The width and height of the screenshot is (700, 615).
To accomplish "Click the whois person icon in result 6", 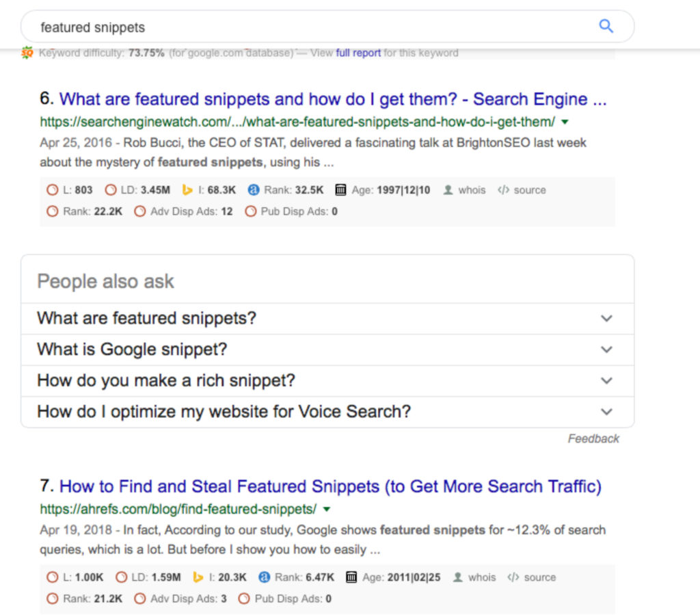I will 448,189.
